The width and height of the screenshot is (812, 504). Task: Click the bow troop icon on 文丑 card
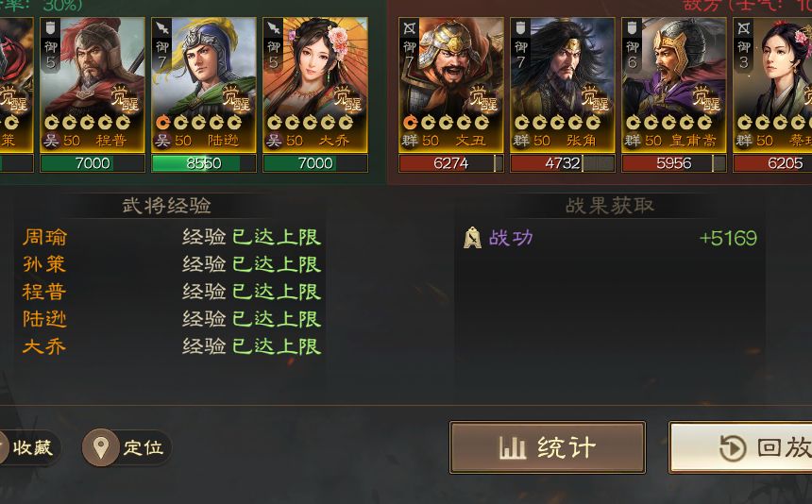tap(410, 28)
